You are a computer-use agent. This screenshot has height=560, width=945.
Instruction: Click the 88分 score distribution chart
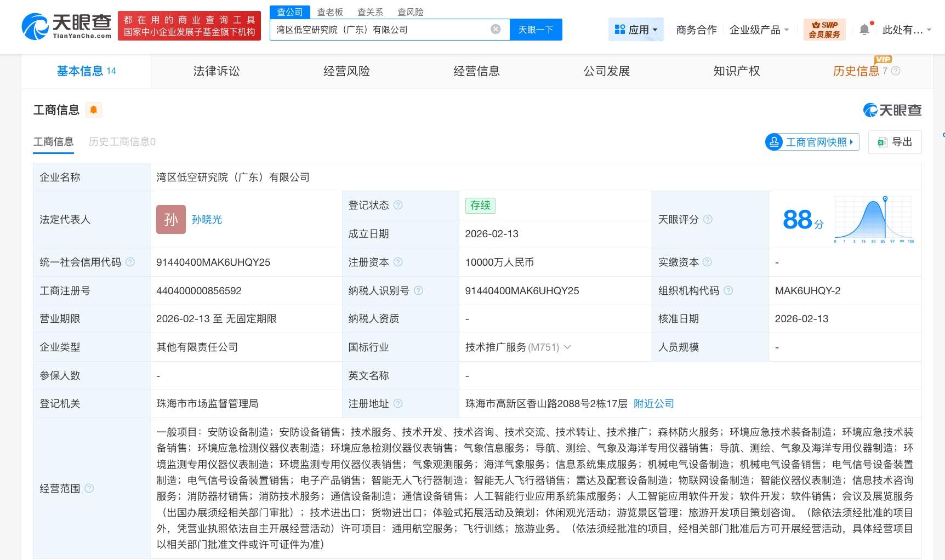coord(874,219)
